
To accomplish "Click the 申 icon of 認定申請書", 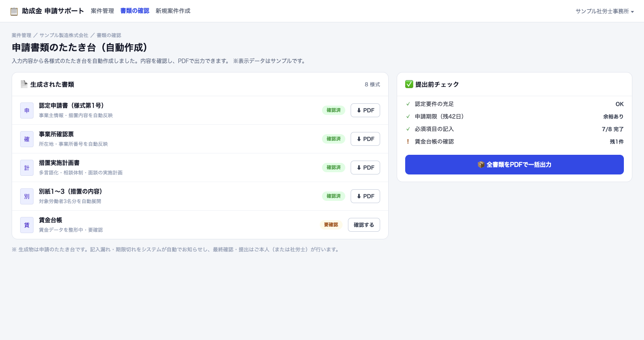I will point(27,110).
